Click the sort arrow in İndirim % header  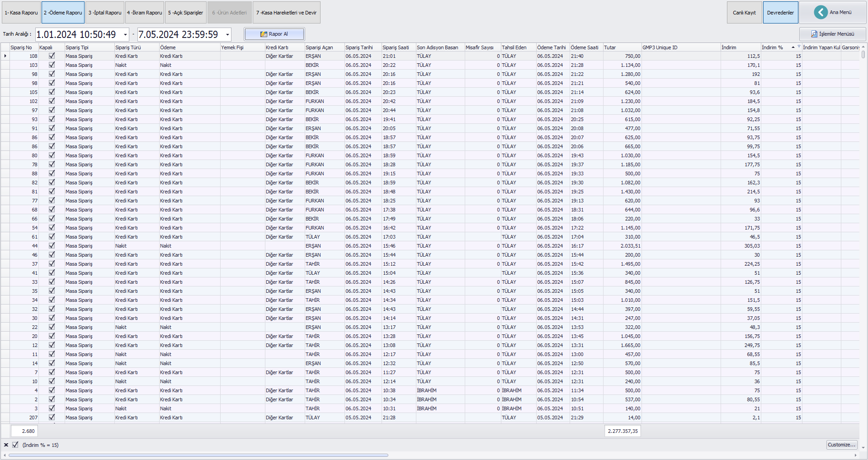(x=793, y=47)
